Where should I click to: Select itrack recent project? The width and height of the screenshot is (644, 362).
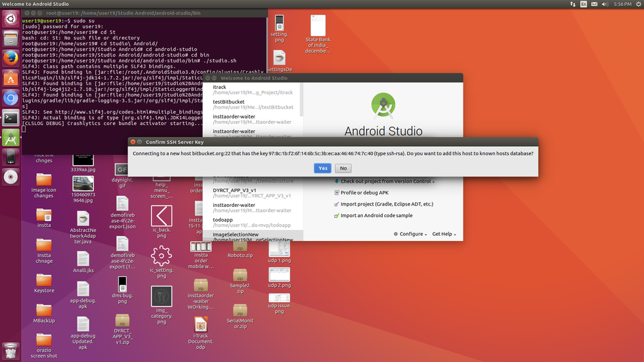(252, 90)
